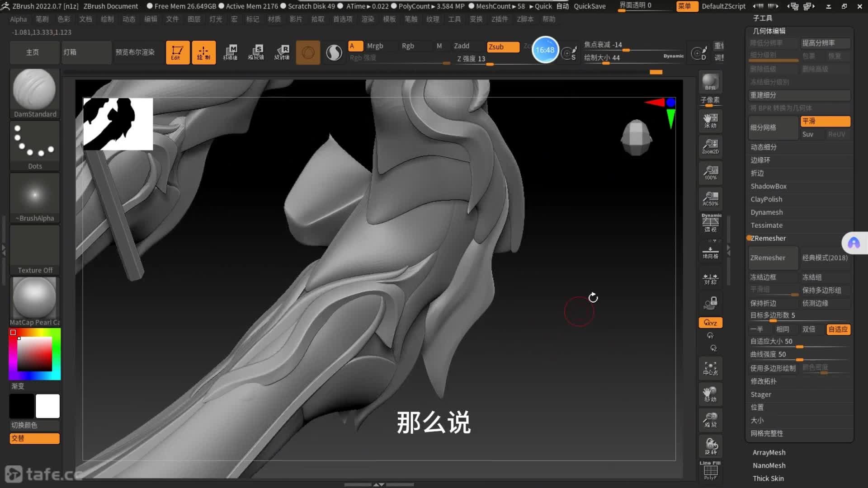The height and width of the screenshot is (488, 868).
Task: Toggle the Dynamic perspective icon
Action: click(711, 222)
